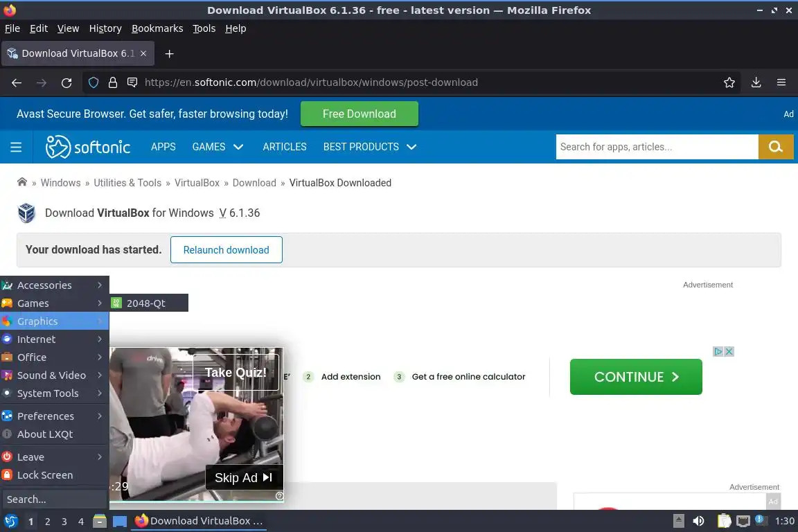Expand the Office submenu

55,357
